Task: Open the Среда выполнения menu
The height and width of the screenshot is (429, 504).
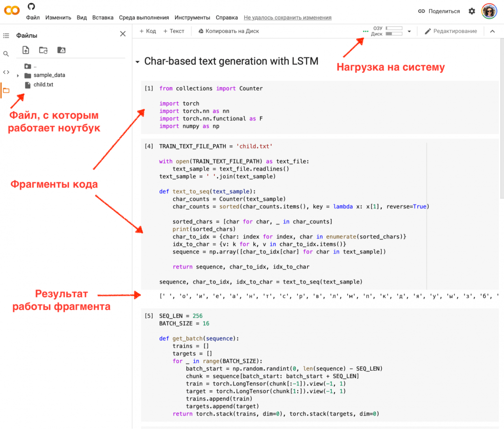Action: tap(143, 17)
